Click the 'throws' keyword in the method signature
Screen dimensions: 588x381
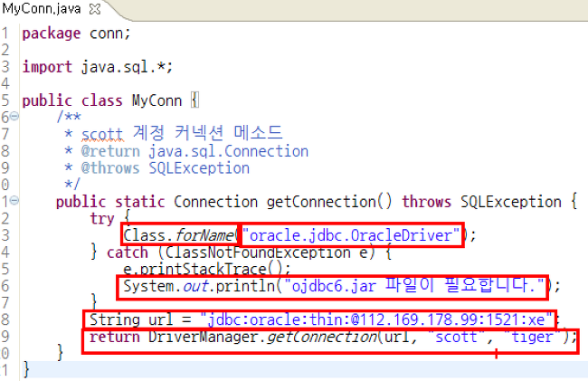point(427,202)
